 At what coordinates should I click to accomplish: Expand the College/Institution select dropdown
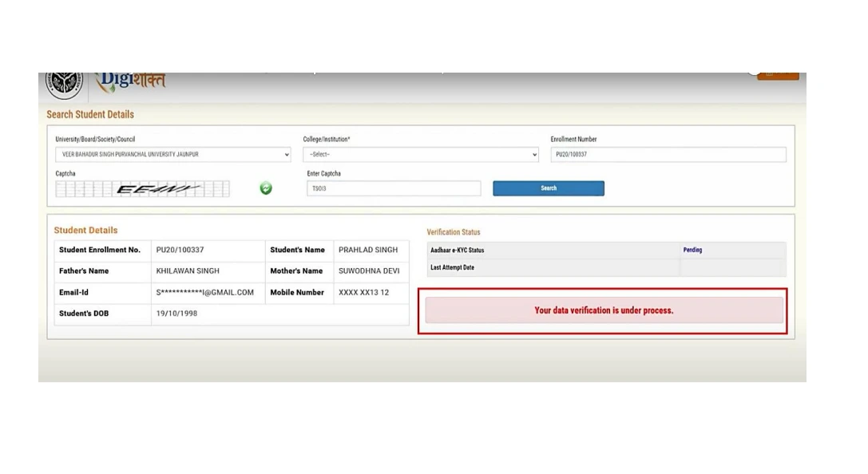click(421, 155)
